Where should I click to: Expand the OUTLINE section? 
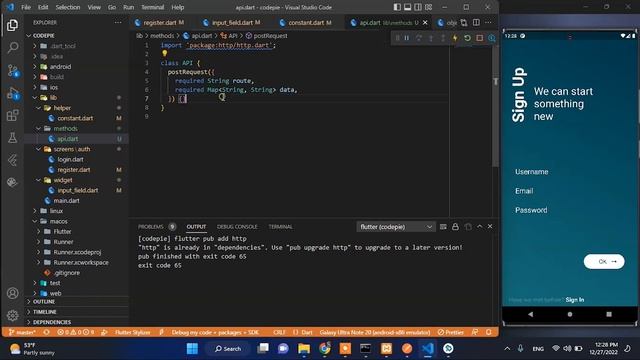(44, 302)
